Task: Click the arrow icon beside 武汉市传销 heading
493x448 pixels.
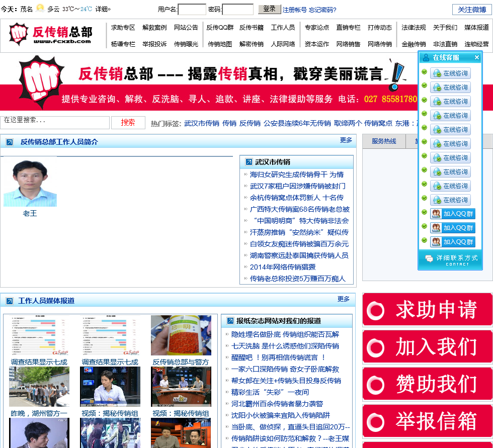Action: click(x=249, y=162)
